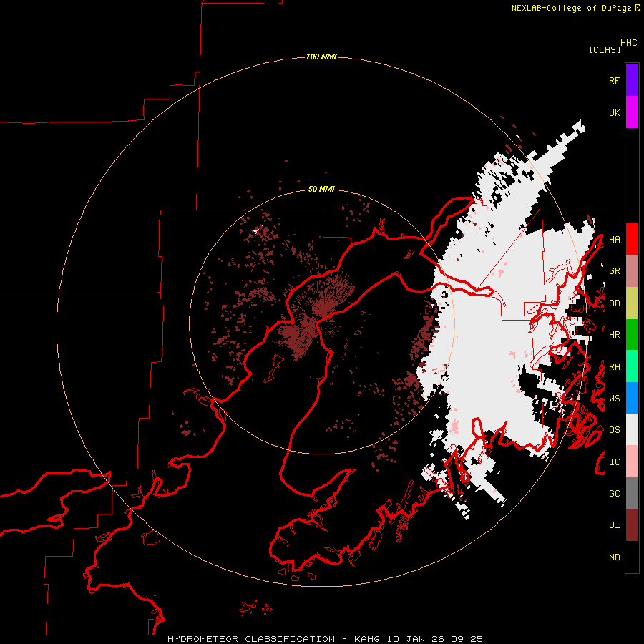The height and width of the screenshot is (644, 644).
Task: Click the RA light-green legend swatch
Action: click(632, 366)
